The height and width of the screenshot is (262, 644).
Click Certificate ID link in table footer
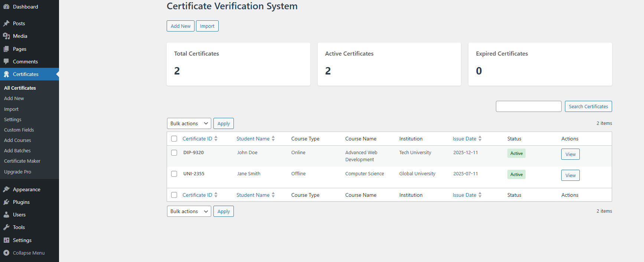[x=197, y=195]
